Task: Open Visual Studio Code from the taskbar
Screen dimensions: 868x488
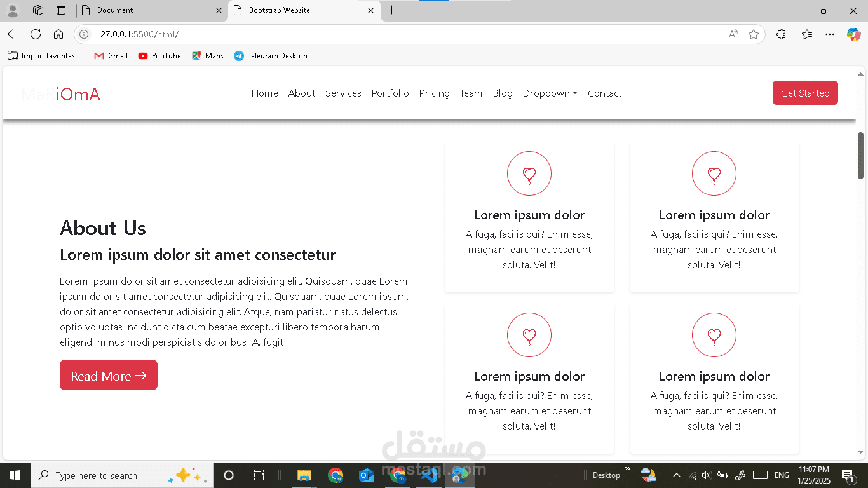Action: click(x=429, y=475)
